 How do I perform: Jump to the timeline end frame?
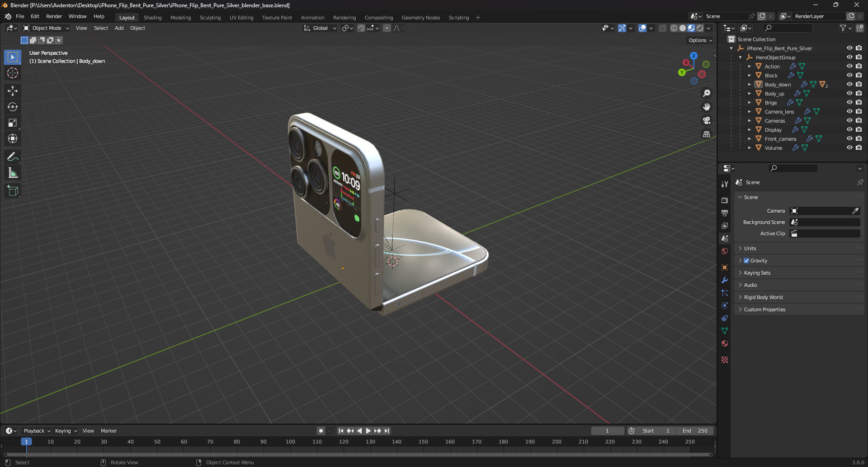[x=387, y=431]
